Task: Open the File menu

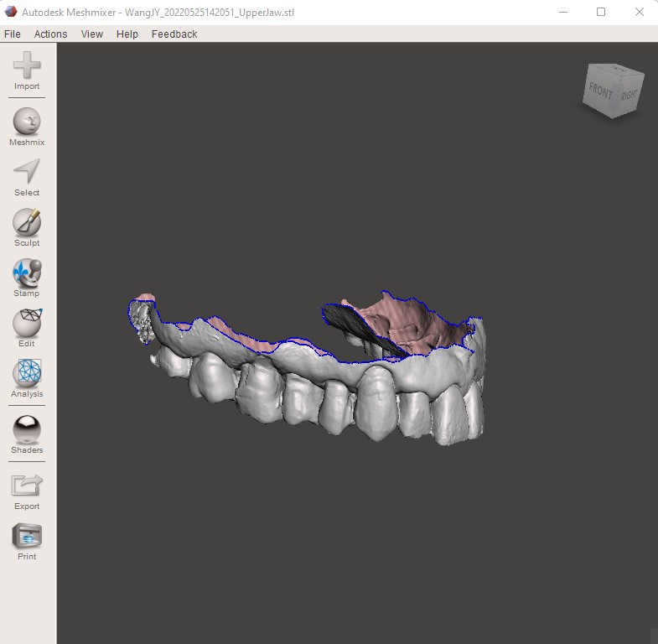Action: point(13,34)
